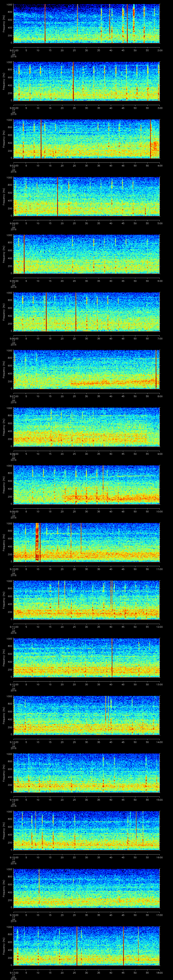Viewport: 173px width, 980px height.
Task: Click the spectrogram panel starting at 9:05:00
Action: (x=87, y=254)
